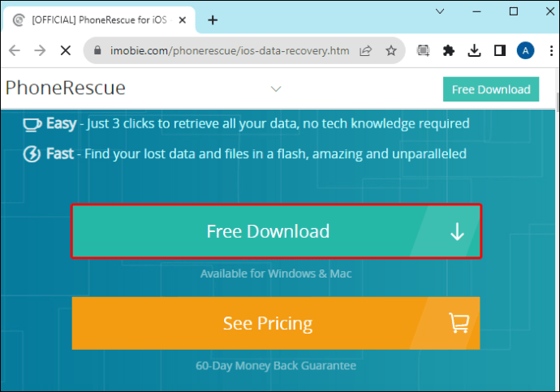Toggle the browser side panel
Image resolution: width=560 pixels, height=392 pixels.
point(500,50)
